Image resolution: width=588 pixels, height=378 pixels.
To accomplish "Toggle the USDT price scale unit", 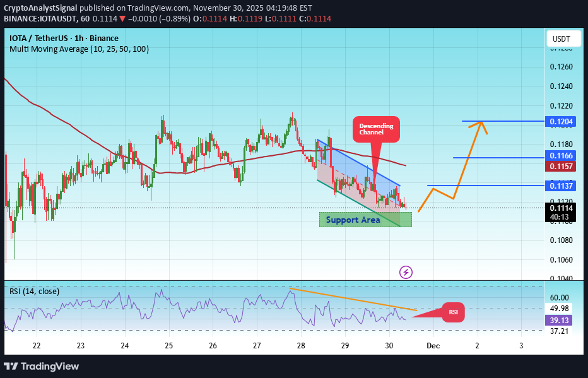I will click(x=562, y=38).
